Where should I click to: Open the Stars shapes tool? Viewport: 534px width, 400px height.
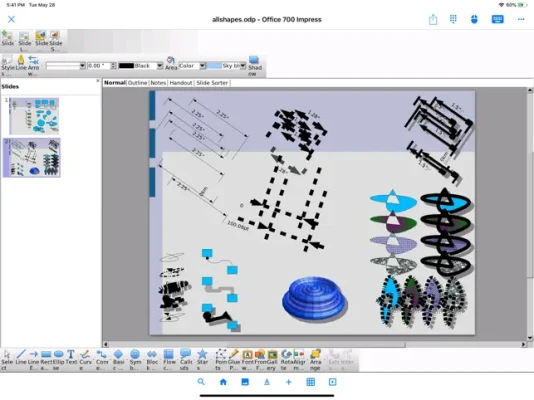[x=202, y=359]
